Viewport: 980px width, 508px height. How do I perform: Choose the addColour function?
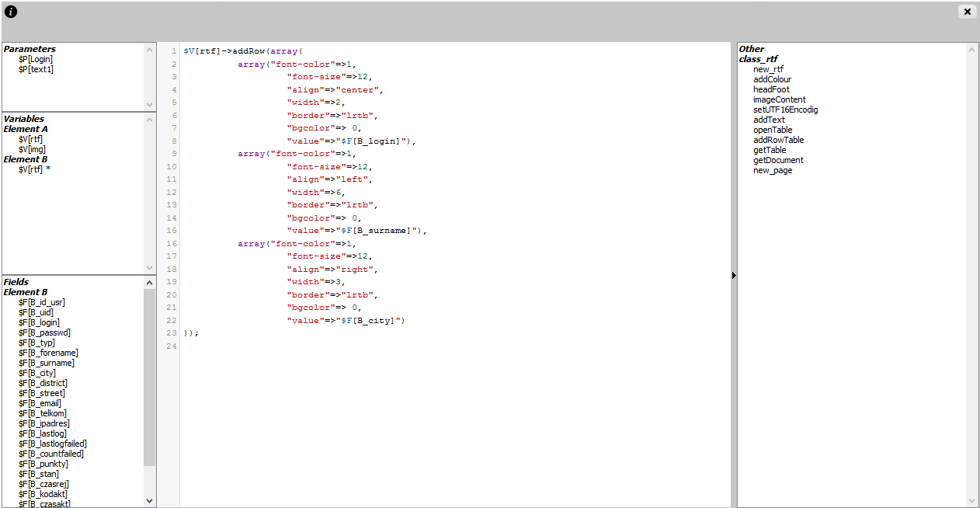click(772, 79)
